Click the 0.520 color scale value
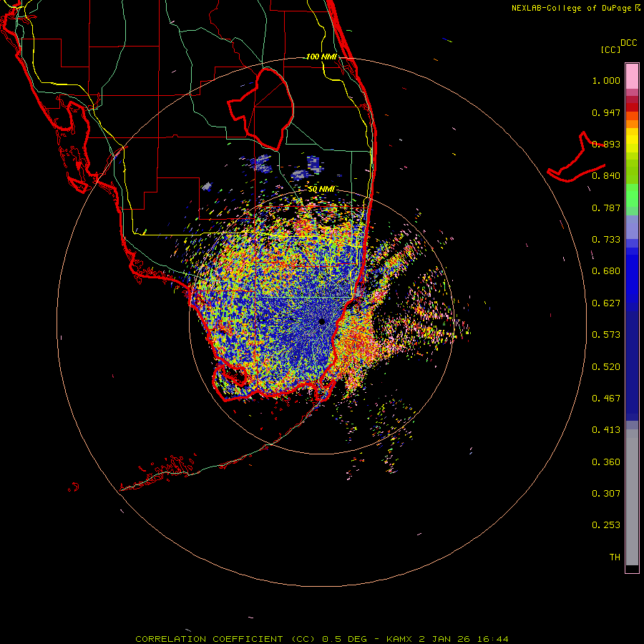Image resolution: width=644 pixels, height=644 pixels. tap(606, 367)
